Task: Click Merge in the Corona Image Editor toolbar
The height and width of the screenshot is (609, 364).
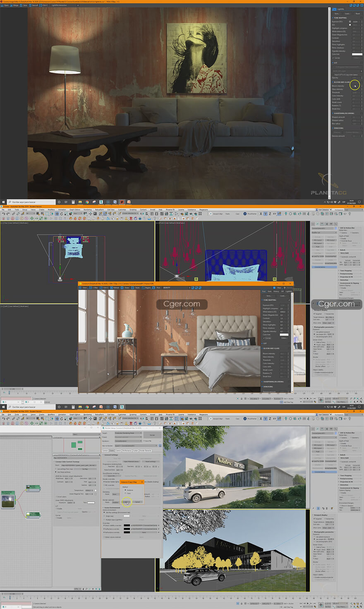Action: (x=14, y=5)
